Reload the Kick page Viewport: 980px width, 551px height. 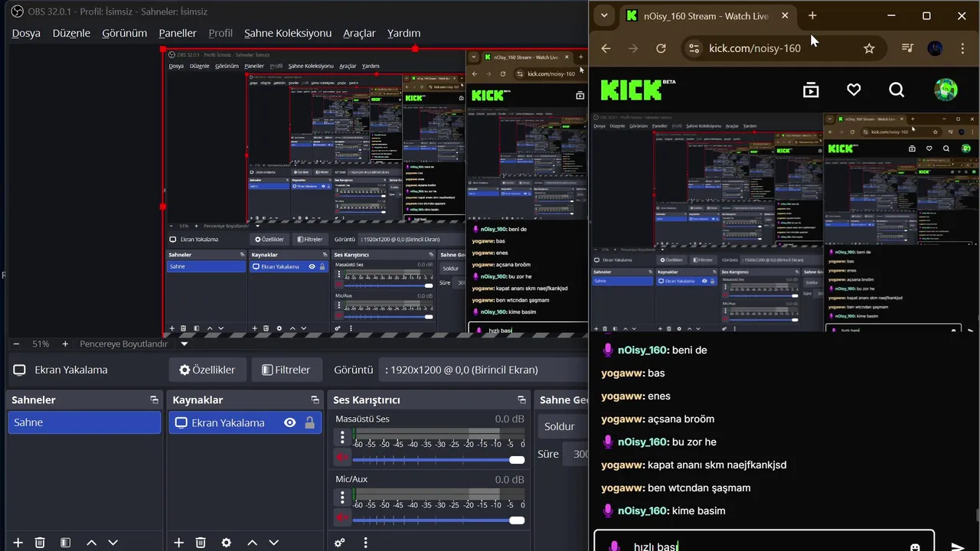[x=661, y=48]
